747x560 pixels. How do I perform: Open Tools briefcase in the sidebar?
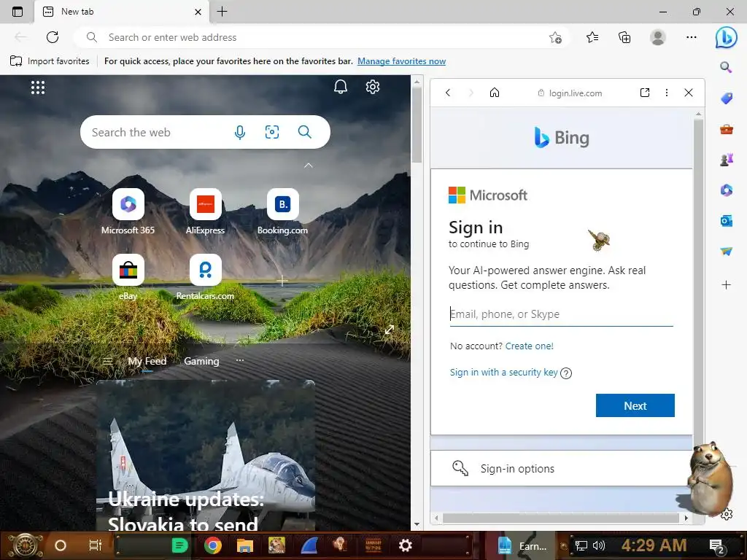(x=726, y=129)
